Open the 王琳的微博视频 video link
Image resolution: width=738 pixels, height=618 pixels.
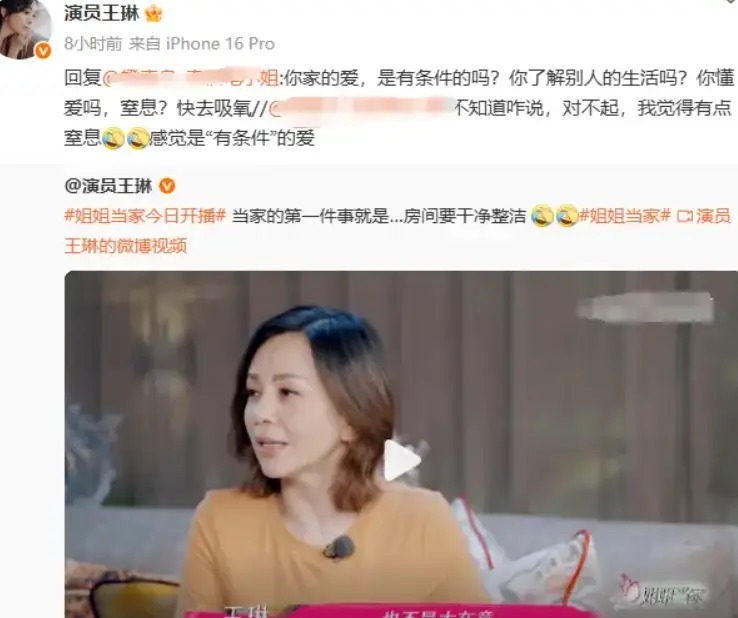(x=125, y=246)
